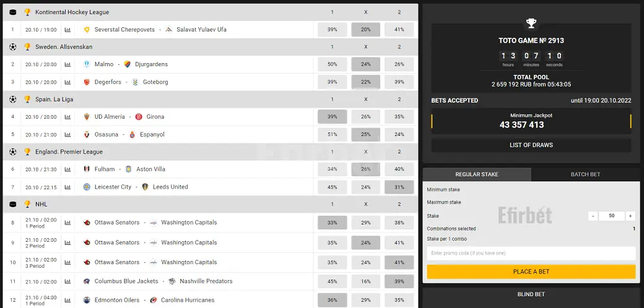The width and height of the screenshot is (644, 308).
Task: Open stats icon for Columbus Blue Jackets match
Action: 67,281
